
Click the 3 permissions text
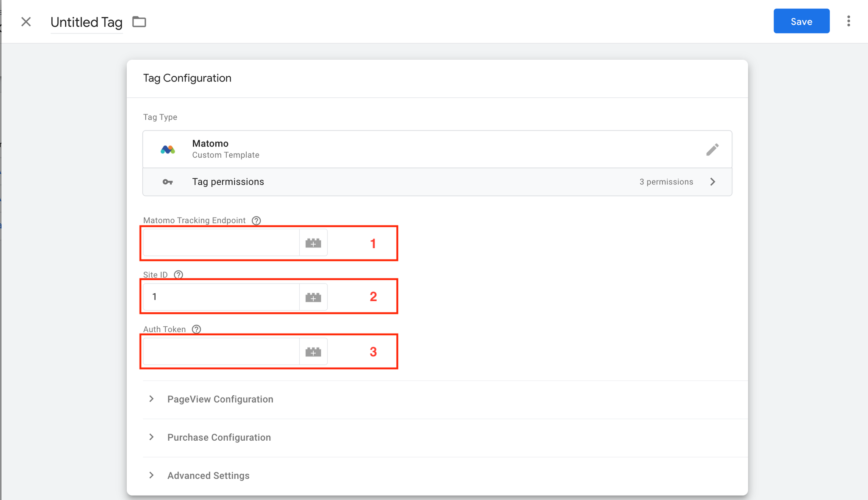click(666, 182)
